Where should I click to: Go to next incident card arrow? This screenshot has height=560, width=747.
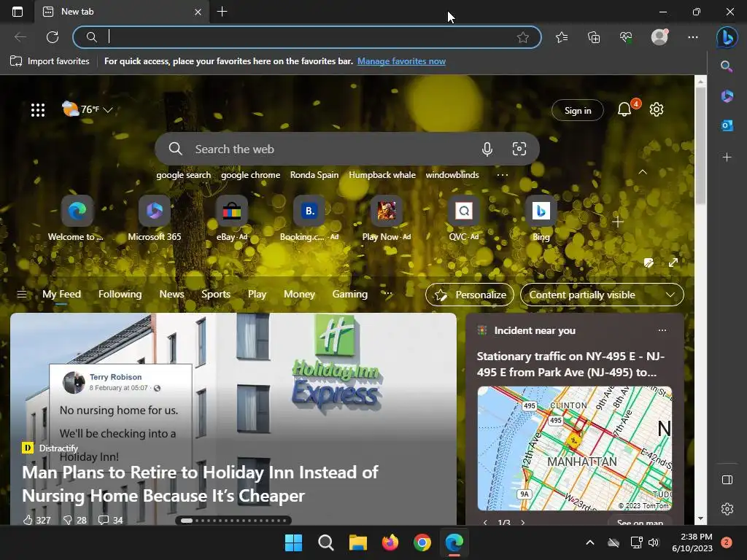click(x=523, y=522)
